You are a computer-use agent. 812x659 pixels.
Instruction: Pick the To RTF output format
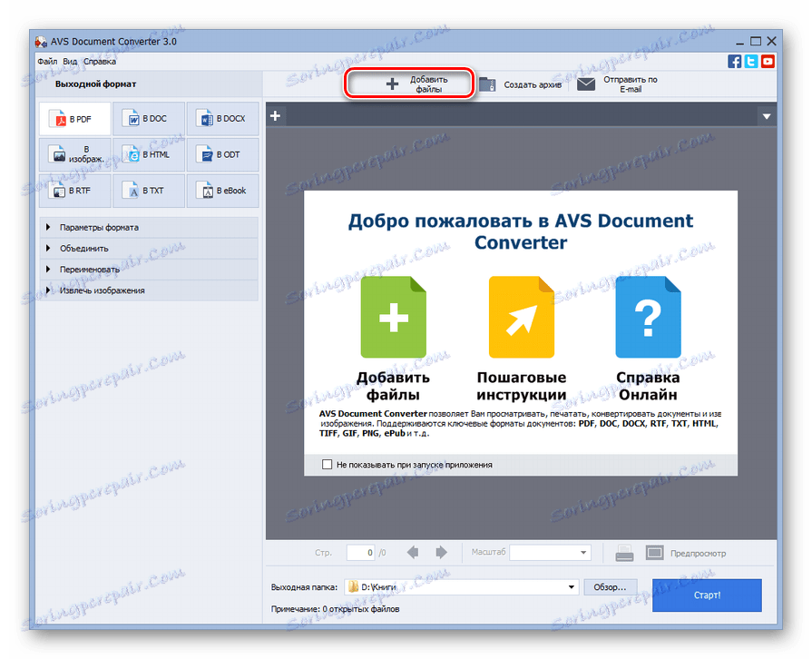75,191
